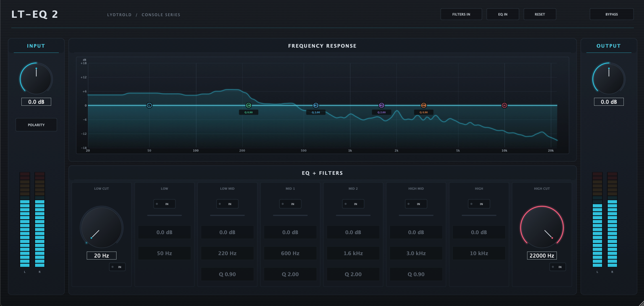Toggle the Mid 1 band IN switch

pos(290,204)
